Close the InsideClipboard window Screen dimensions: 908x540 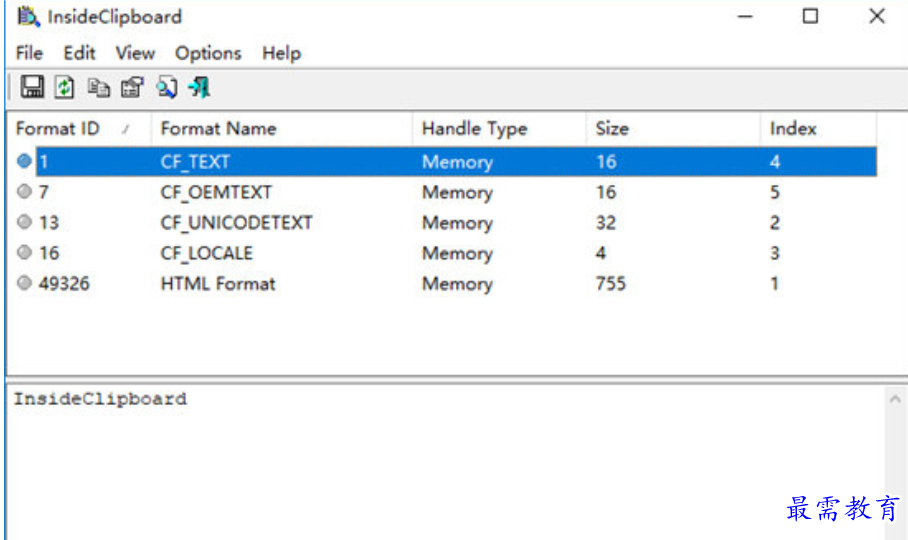[x=877, y=16]
